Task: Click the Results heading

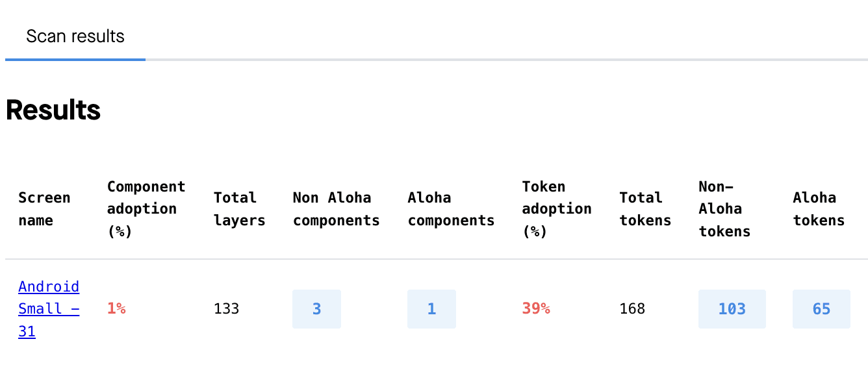Action: coord(53,110)
